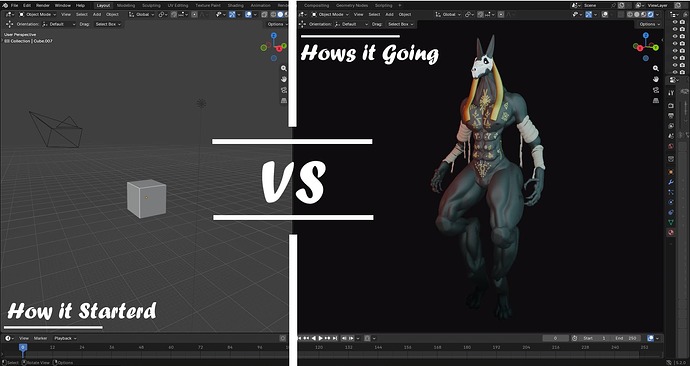
Task: Select rendered shading in right viewport
Action: 650,15
